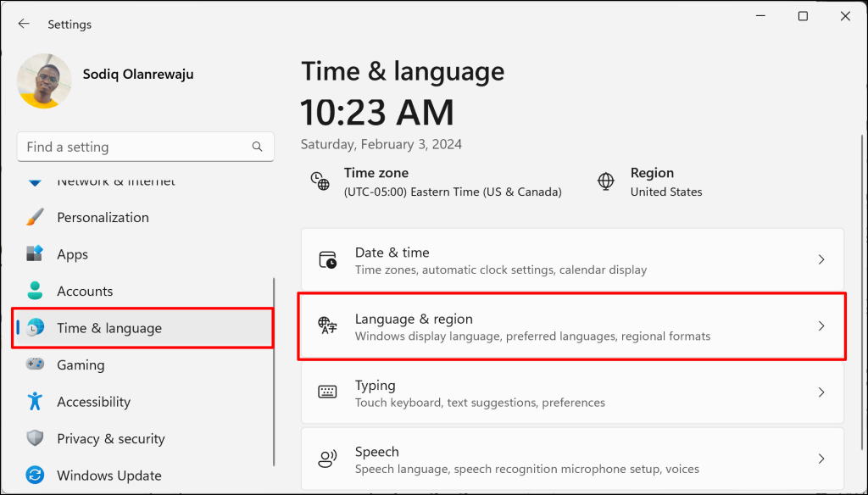Click the Region globe icon

[x=605, y=181]
